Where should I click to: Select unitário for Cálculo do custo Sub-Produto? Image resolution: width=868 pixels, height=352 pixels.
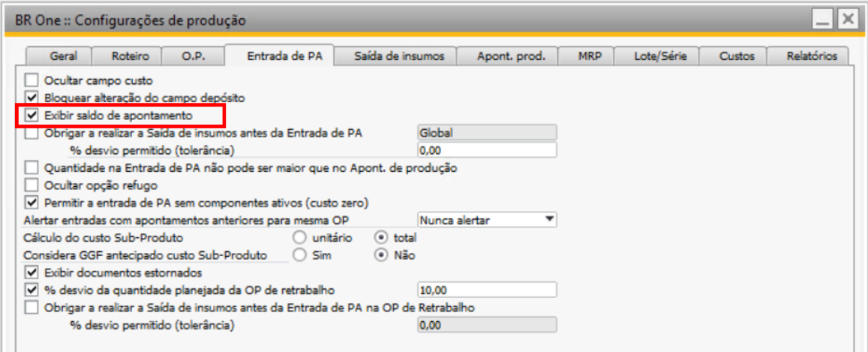pos(300,238)
